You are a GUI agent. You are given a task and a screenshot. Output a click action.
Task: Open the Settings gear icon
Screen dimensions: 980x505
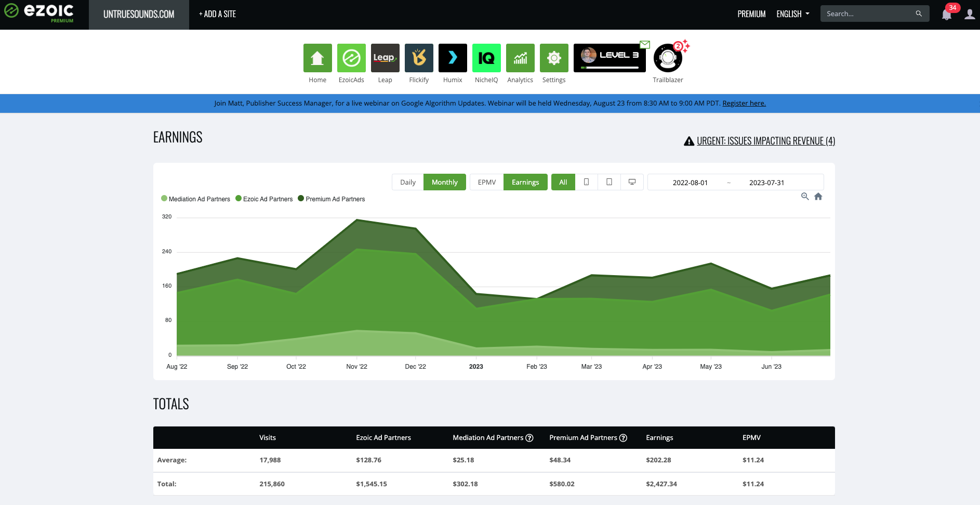[554, 58]
